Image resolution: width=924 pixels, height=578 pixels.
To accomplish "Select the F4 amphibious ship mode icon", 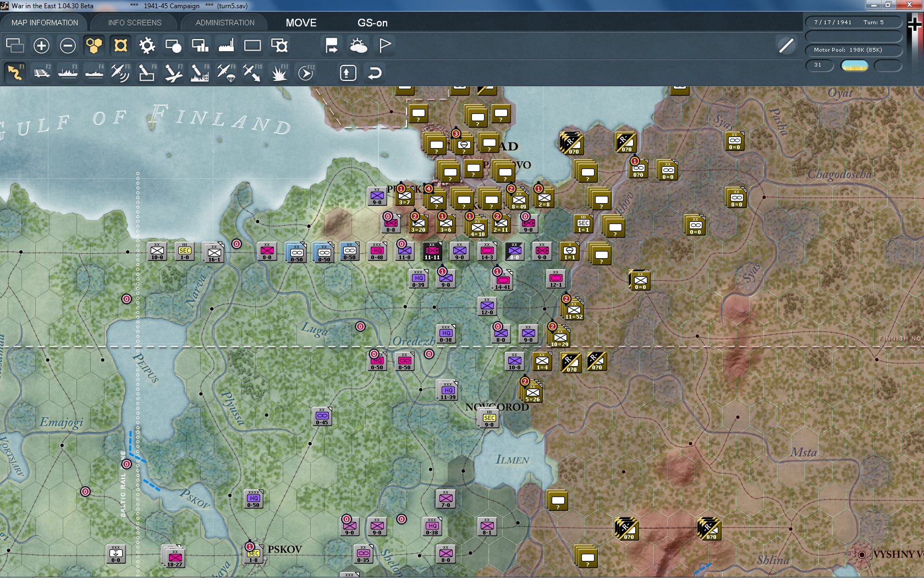I will tap(94, 73).
